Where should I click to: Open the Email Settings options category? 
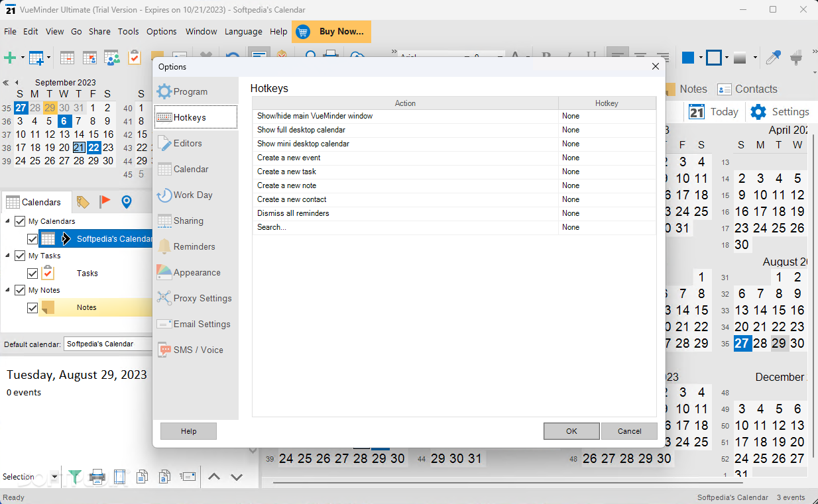tap(196, 324)
